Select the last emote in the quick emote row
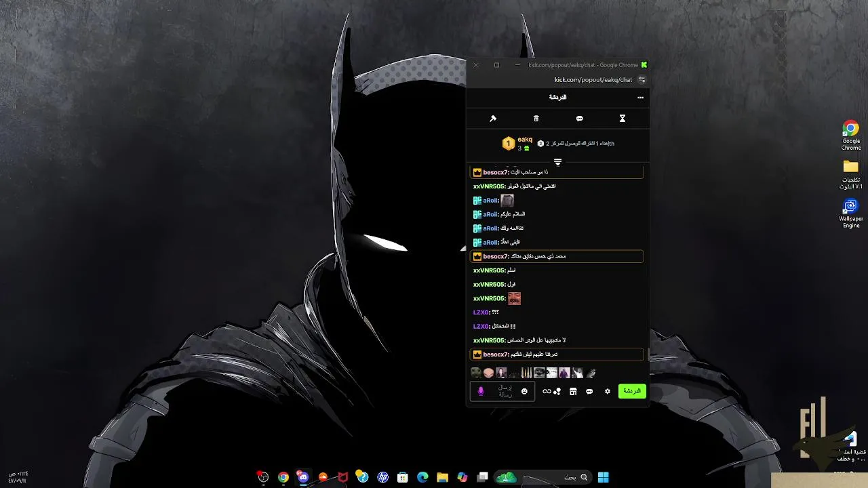Viewport: 868px width, 488px height. [x=590, y=373]
